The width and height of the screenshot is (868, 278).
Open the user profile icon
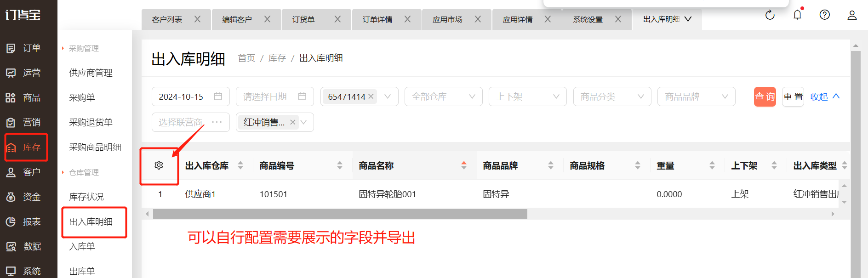[851, 15]
